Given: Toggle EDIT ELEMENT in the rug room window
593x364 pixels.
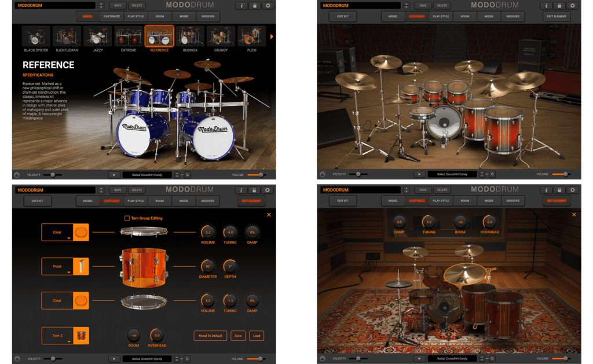Looking at the screenshot, I should coord(557,201).
